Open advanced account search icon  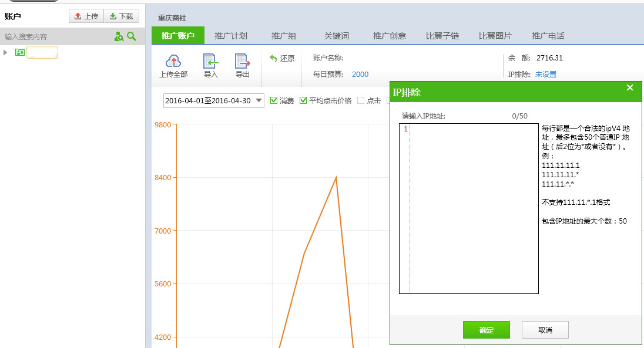pyautogui.click(x=120, y=36)
